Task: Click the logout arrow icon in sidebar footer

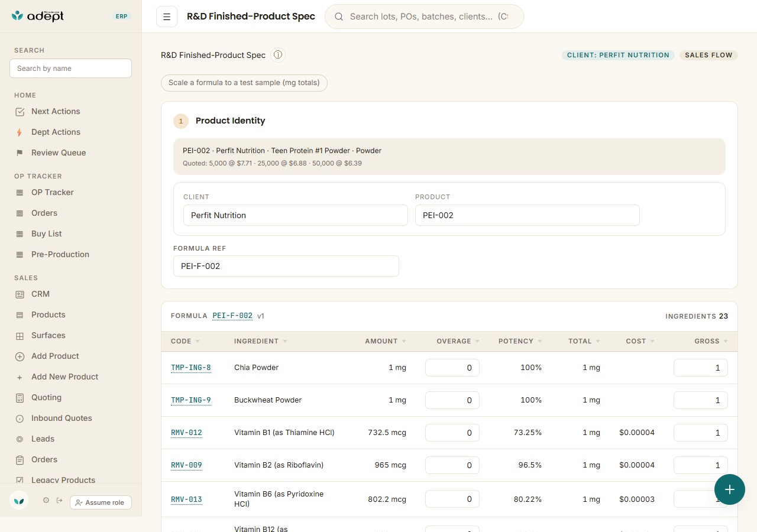Action: 60,501
